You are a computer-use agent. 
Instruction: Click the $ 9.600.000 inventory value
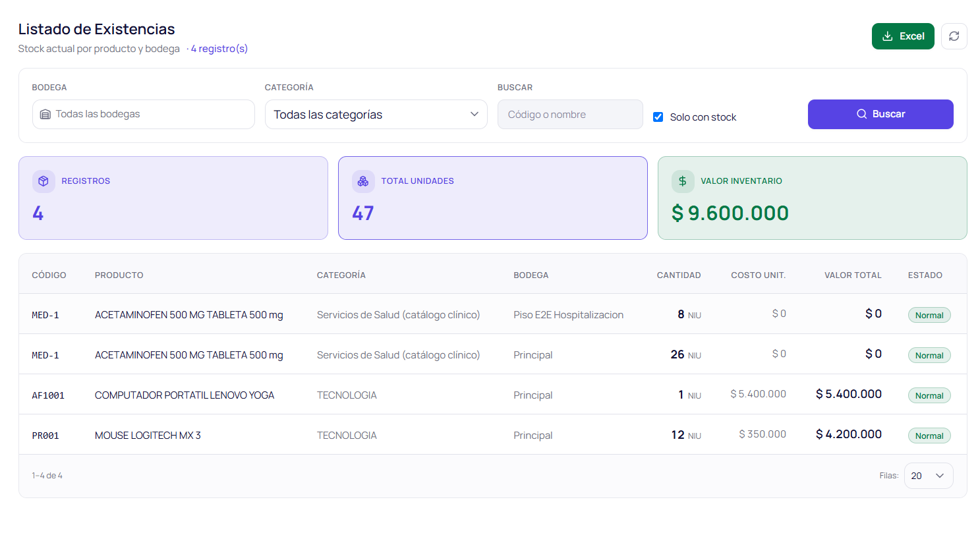coord(730,213)
